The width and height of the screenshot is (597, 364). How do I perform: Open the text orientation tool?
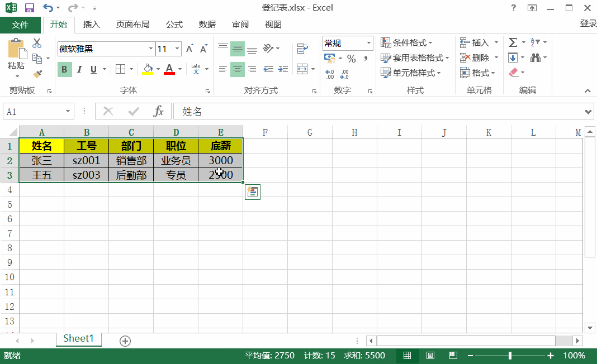click(268, 49)
